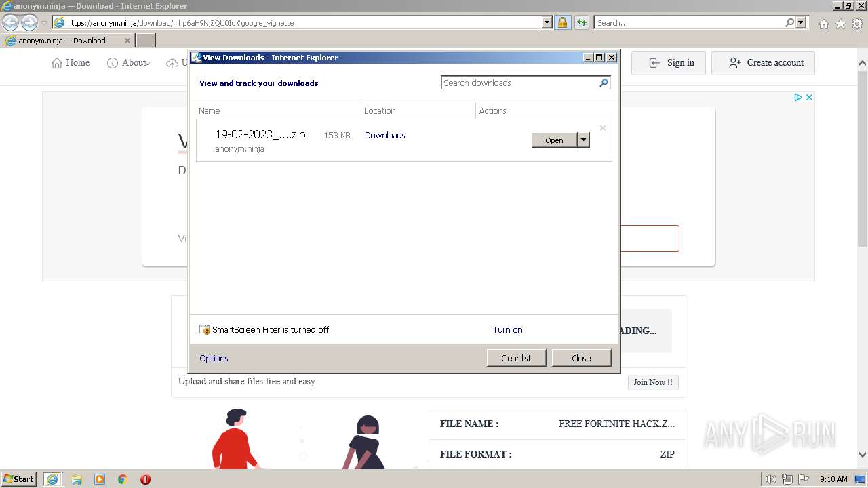
Task: Show clock at 9:18 AM
Action: click(x=833, y=479)
